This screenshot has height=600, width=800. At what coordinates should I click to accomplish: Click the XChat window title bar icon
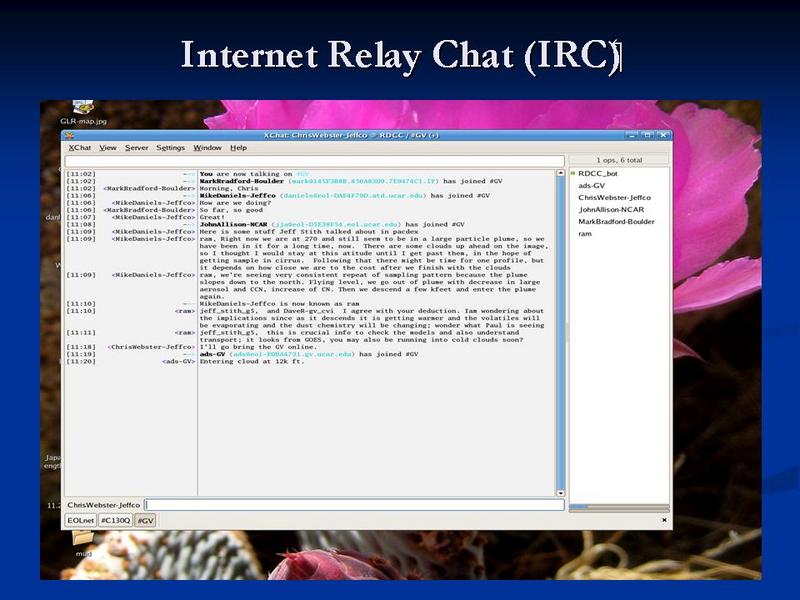pos(70,135)
